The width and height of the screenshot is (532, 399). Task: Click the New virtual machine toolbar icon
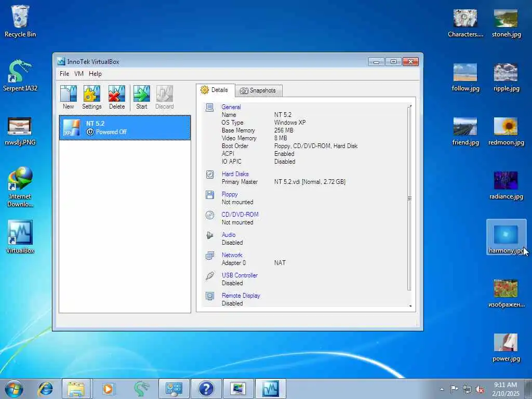68,97
